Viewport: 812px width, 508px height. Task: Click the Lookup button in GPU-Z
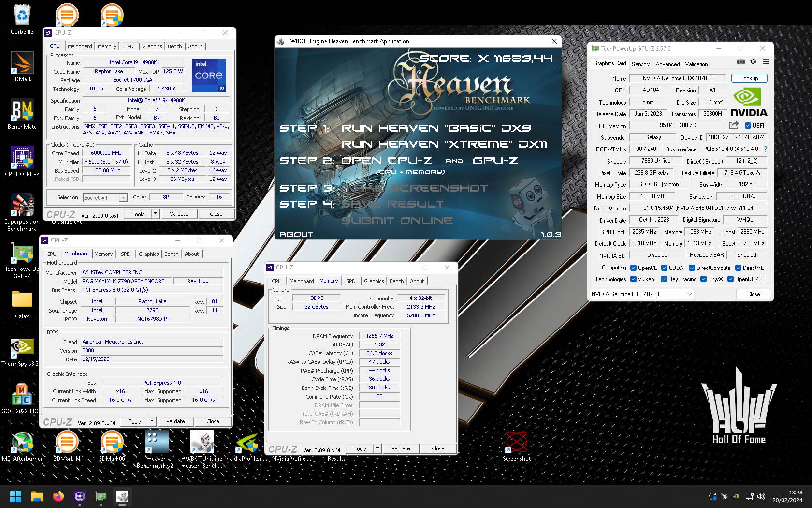pyautogui.click(x=749, y=78)
